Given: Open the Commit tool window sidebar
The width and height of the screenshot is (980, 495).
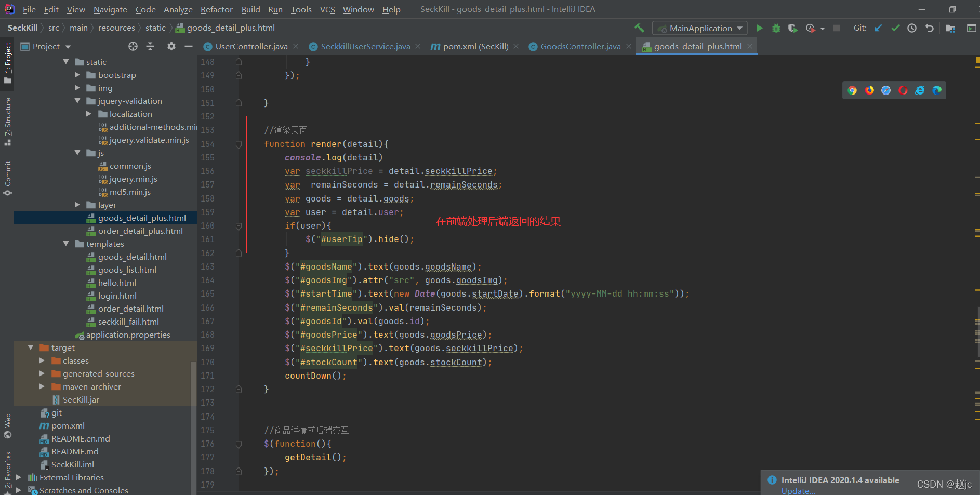Looking at the screenshot, I should (7, 178).
